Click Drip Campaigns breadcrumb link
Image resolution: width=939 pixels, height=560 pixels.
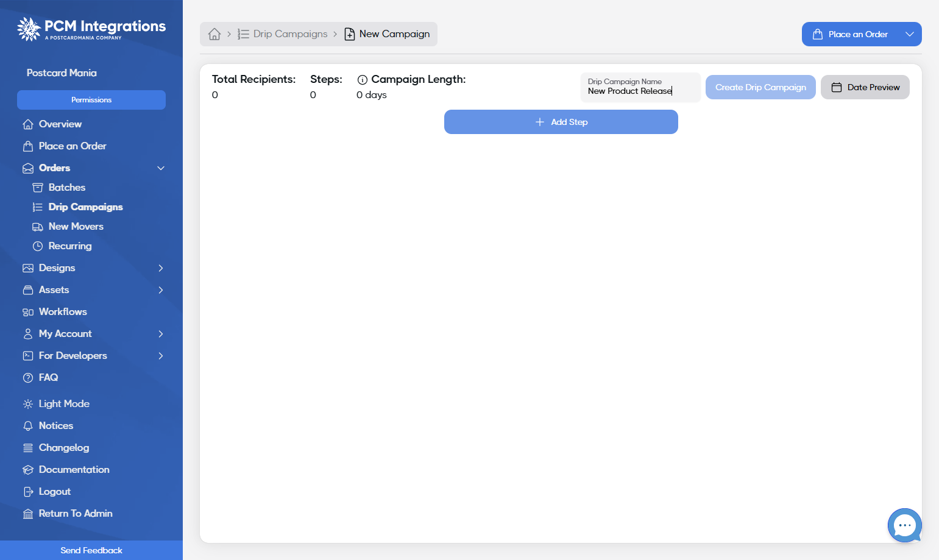tap(283, 34)
